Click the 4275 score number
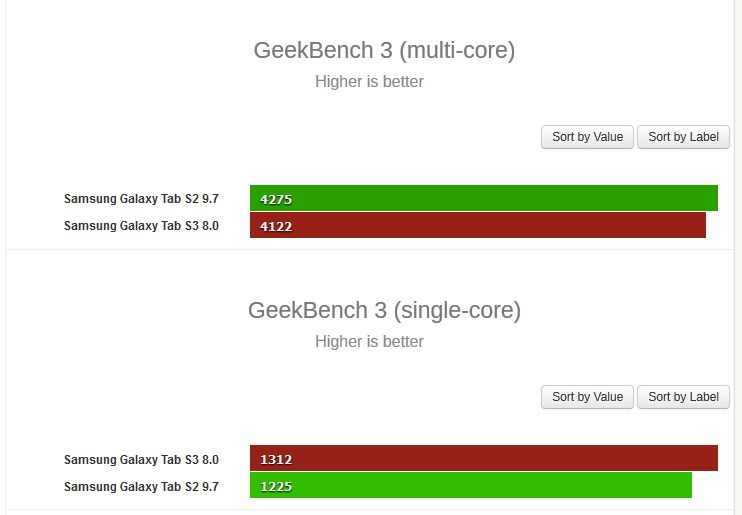 click(x=276, y=199)
